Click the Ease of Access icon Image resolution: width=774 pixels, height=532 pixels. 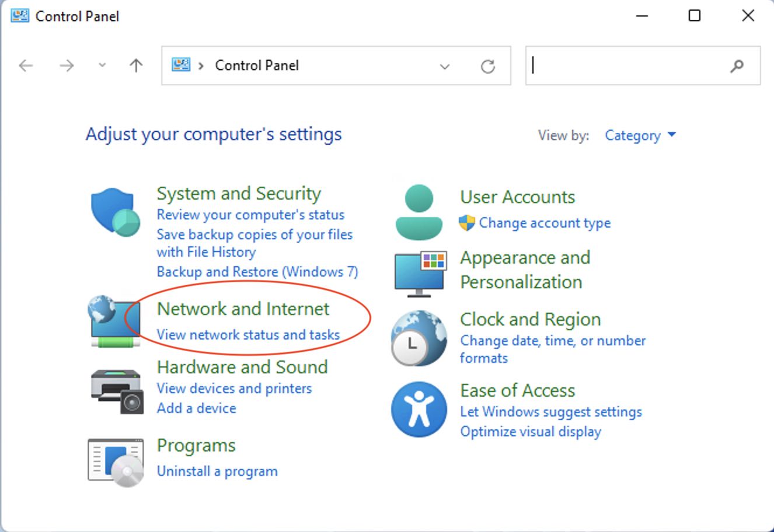(419, 410)
